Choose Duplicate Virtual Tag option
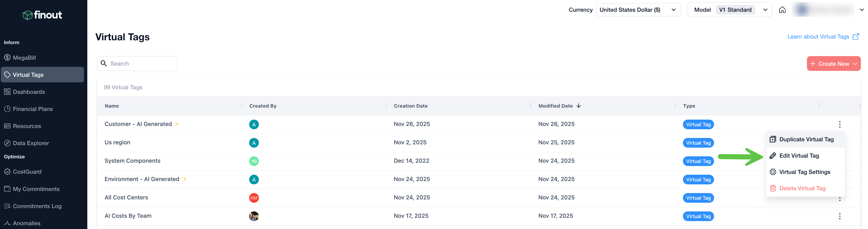868x229 pixels. 806,139
